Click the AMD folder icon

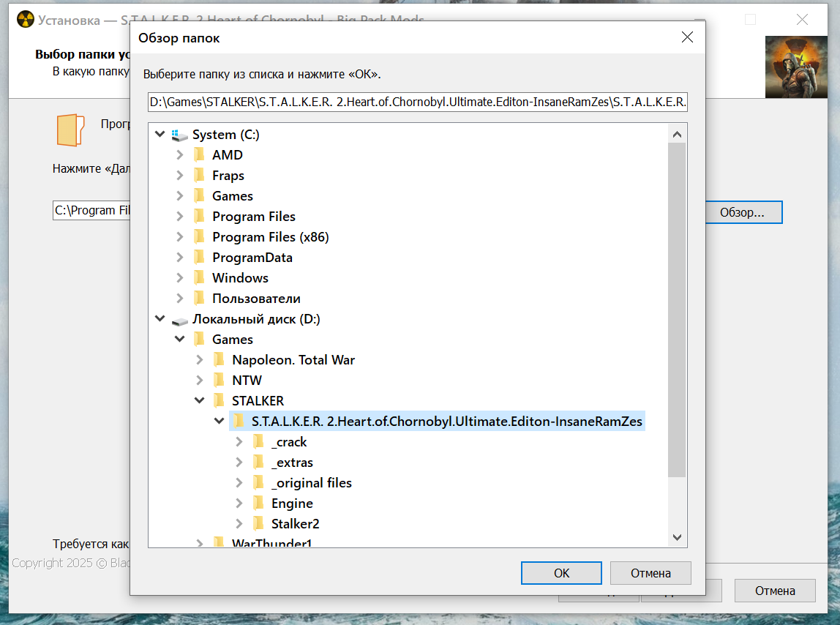pyautogui.click(x=199, y=154)
